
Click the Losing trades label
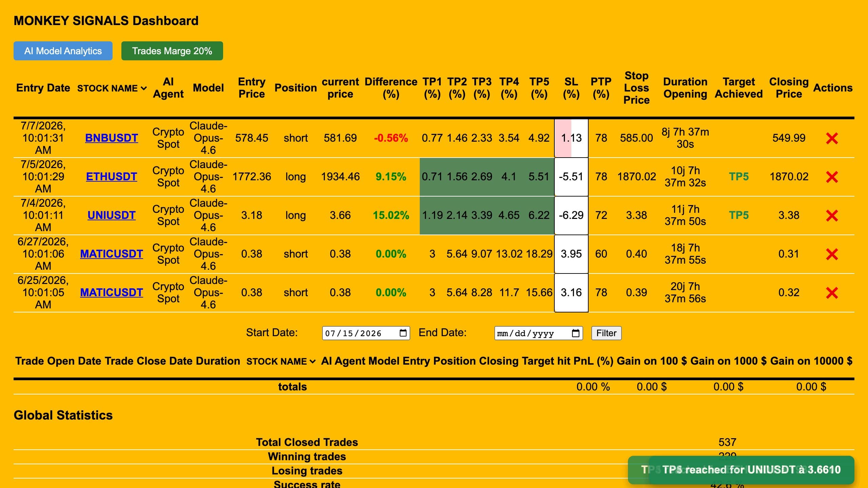(307, 471)
